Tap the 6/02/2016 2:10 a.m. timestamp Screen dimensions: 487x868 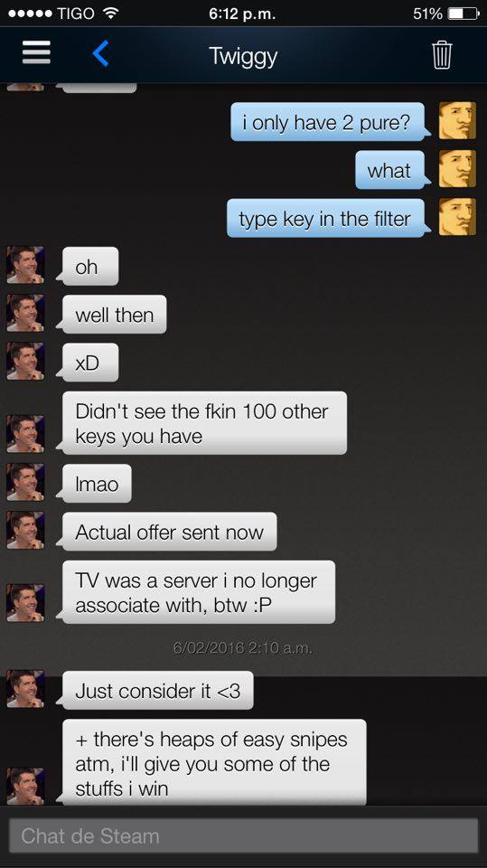(x=243, y=647)
